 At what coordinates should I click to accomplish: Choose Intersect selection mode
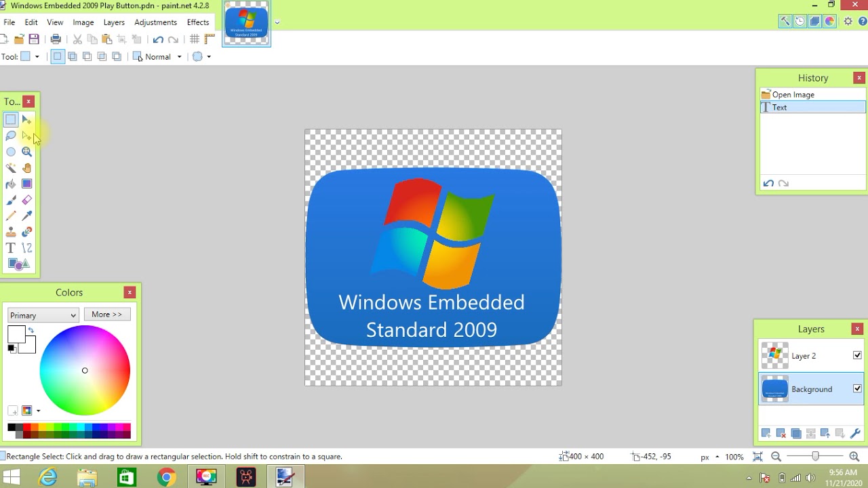point(102,57)
